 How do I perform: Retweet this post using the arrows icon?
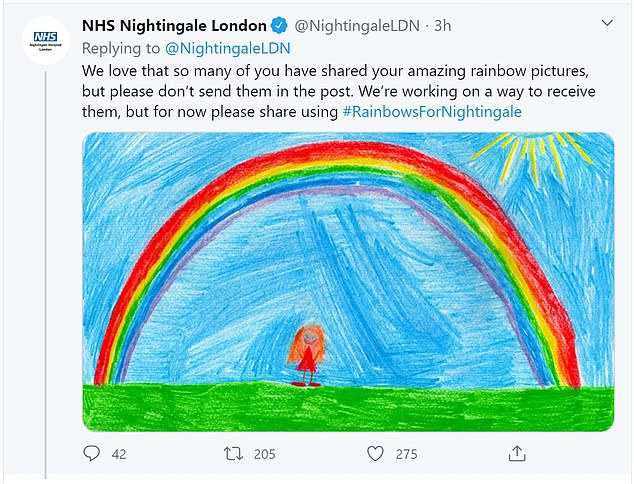pos(233,454)
